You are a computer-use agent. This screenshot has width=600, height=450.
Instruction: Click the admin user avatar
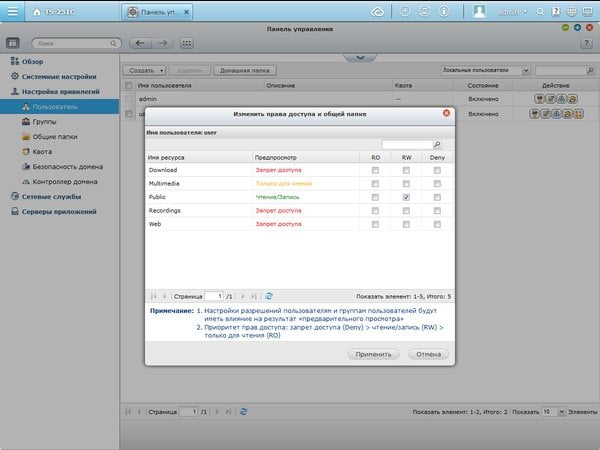(479, 11)
